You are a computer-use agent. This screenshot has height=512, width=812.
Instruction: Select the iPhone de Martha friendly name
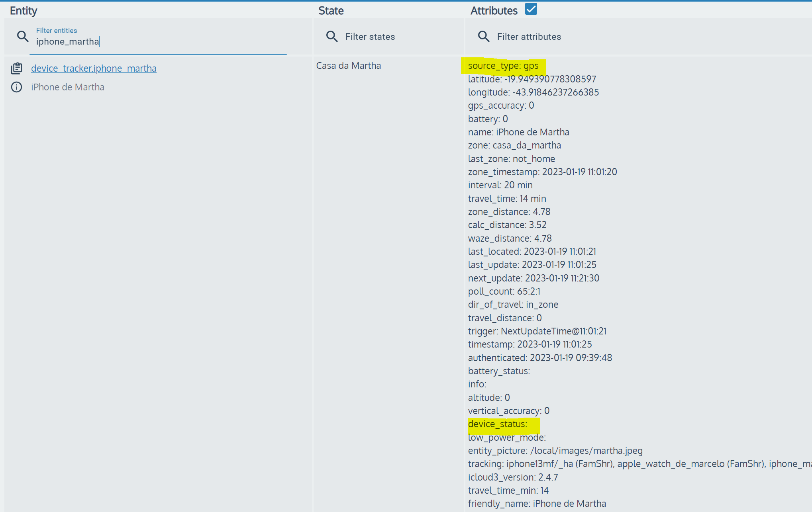[67, 87]
